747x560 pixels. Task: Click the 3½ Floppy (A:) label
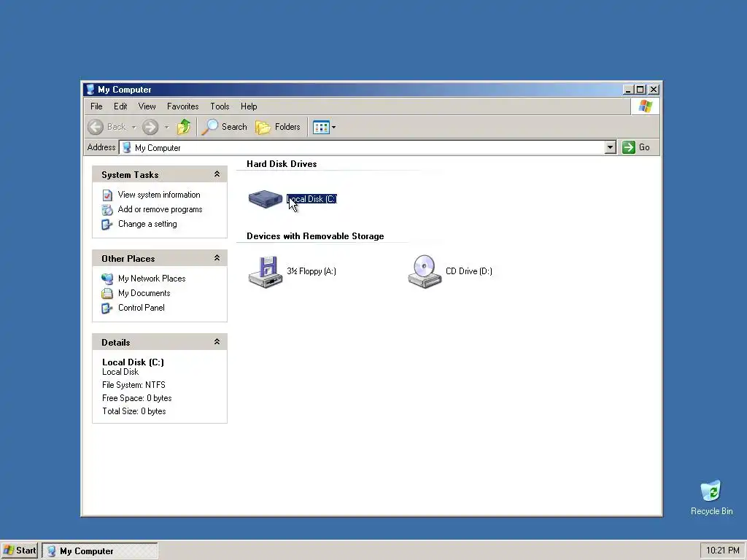coord(311,271)
